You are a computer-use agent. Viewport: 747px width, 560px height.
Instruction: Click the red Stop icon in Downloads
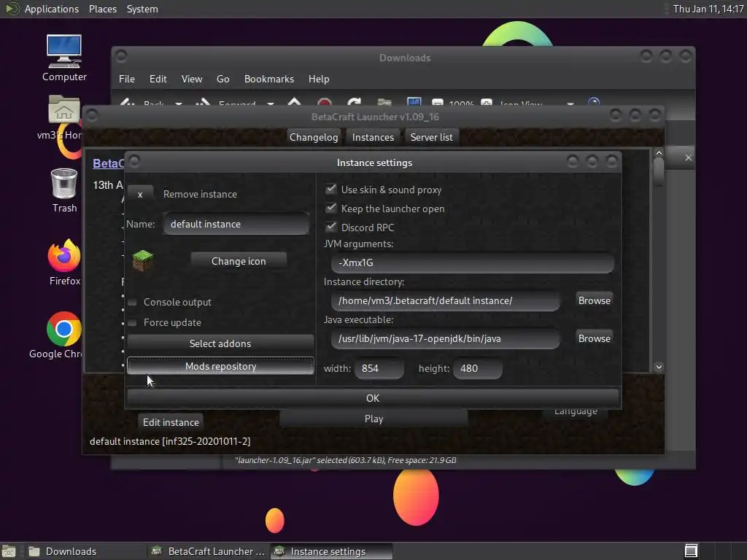pos(325,102)
